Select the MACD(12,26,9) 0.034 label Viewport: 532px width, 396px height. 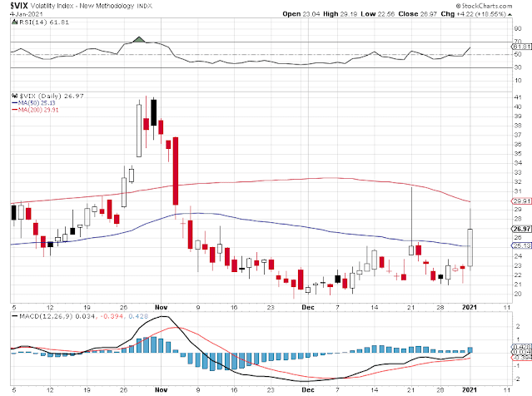pos(57,316)
